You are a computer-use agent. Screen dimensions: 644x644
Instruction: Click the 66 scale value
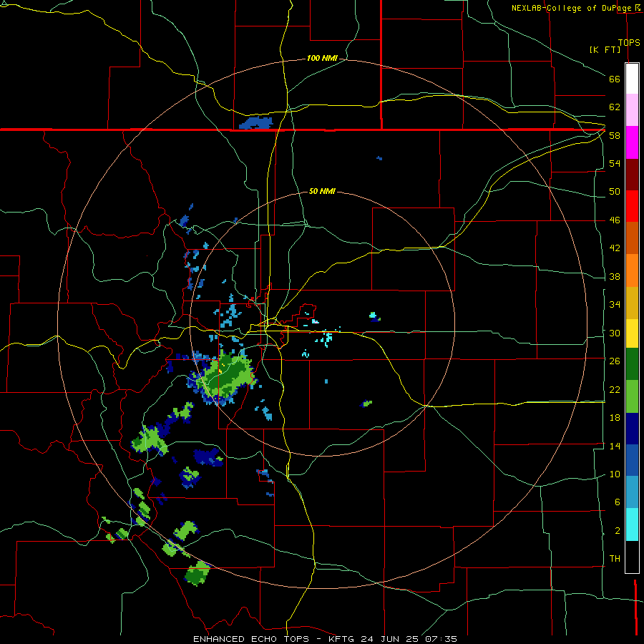tap(615, 79)
